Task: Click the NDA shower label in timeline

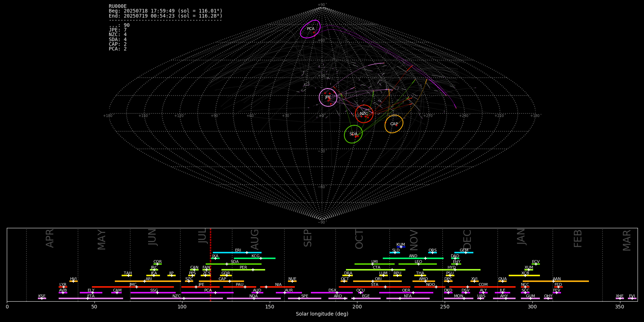Action: [254, 296]
